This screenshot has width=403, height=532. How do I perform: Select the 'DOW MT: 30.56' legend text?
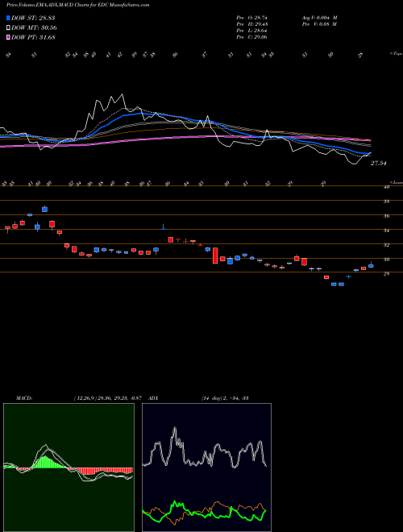point(34,28)
